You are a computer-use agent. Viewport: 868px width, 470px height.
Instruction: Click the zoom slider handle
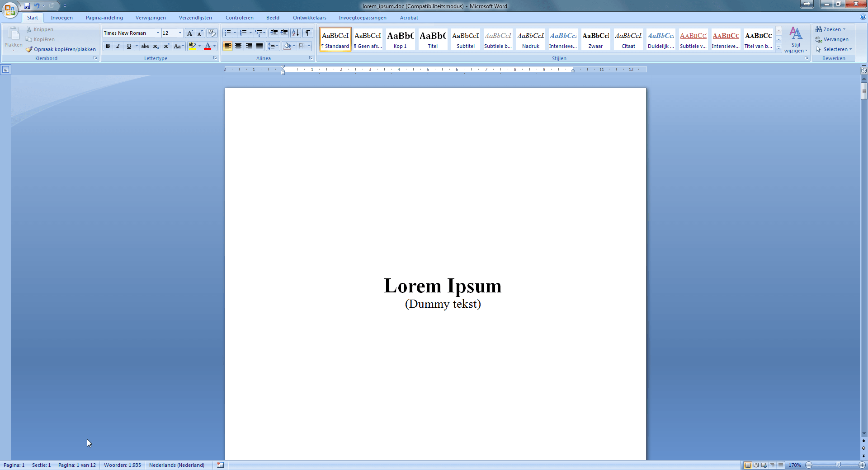(839, 465)
